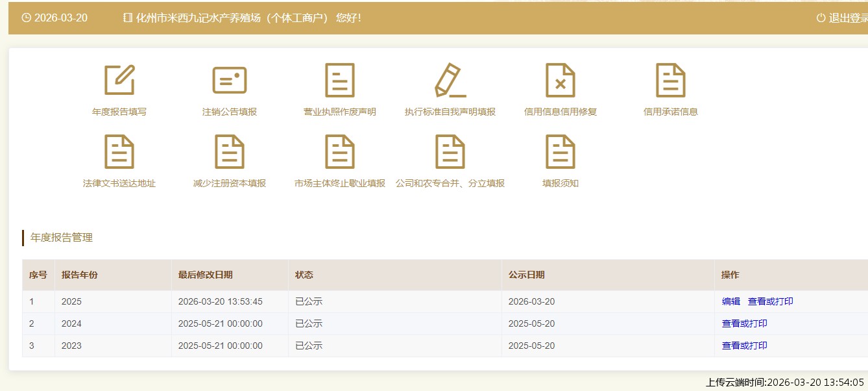
Task: Click the 信用承诺信息 document icon
Action: click(671, 81)
